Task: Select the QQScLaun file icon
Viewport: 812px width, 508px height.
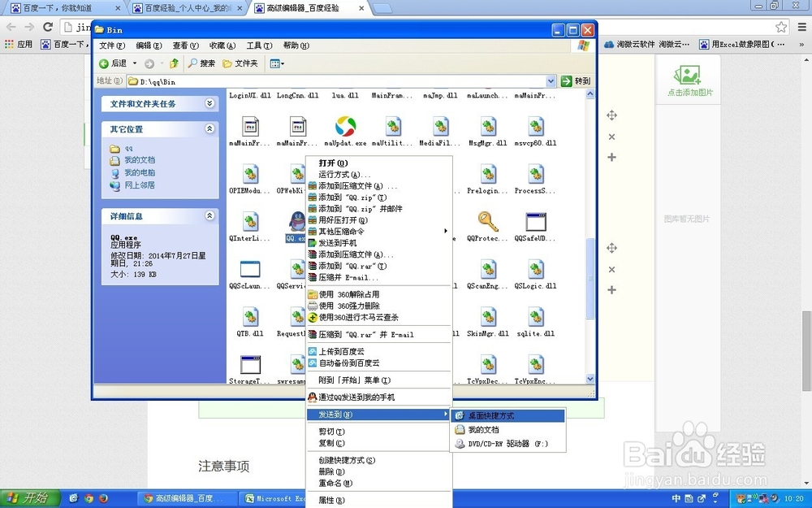Action: (x=250, y=269)
